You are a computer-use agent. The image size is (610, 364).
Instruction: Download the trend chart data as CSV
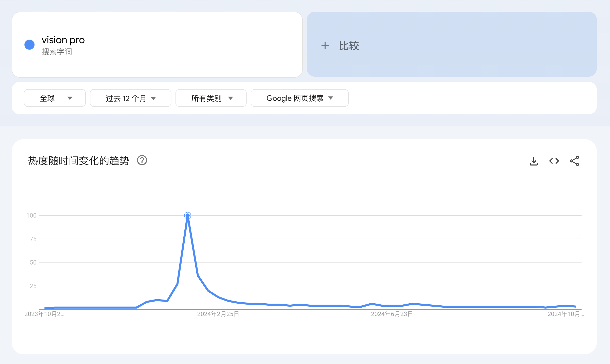[x=534, y=161]
